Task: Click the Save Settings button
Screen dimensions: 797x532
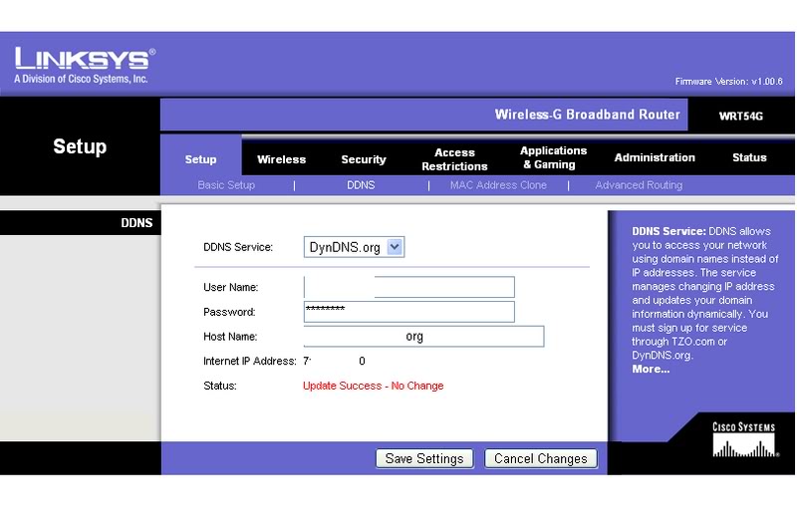Action: coord(424,459)
